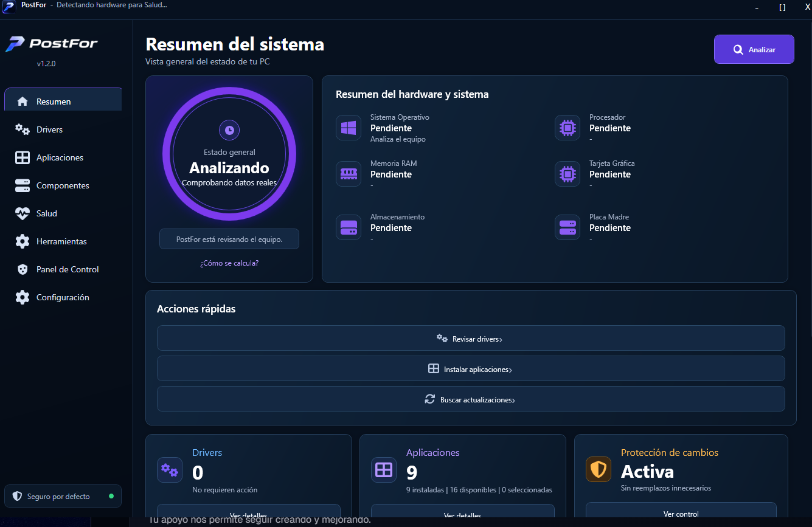This screenshot has width=812, height=527.
Task: Click Revisar drivers quick action
Action: (x=471, y=338)
